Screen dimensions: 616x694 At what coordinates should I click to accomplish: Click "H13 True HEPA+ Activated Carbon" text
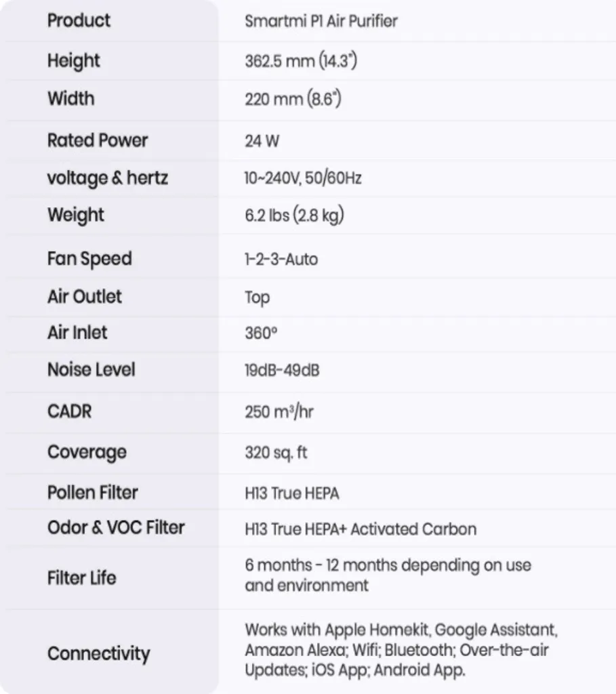click(x=361, y=529)
